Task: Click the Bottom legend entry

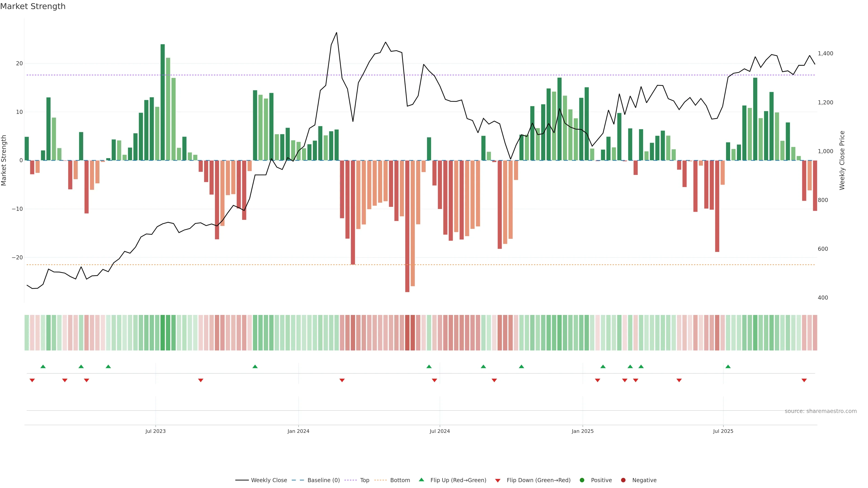Action: point(400,480)
